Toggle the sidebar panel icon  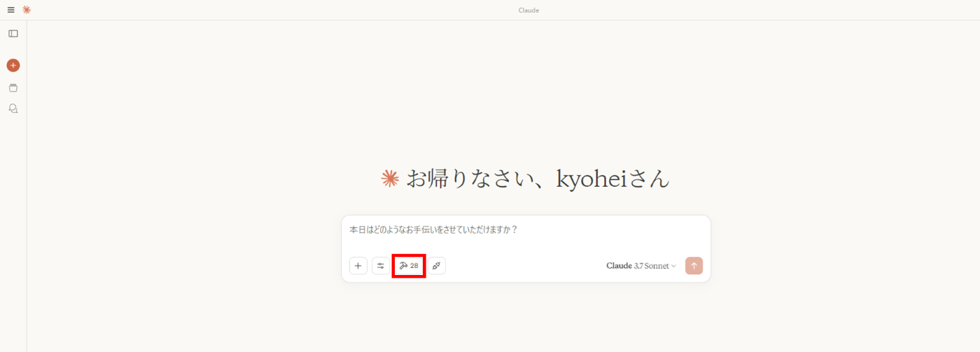[x=13, y=34]
